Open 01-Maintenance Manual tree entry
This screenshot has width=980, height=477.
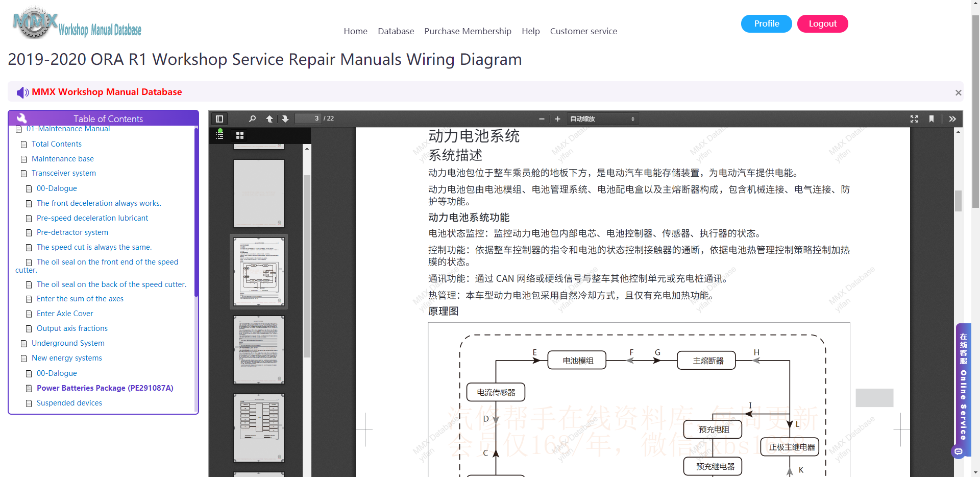(x=68, y=129)
